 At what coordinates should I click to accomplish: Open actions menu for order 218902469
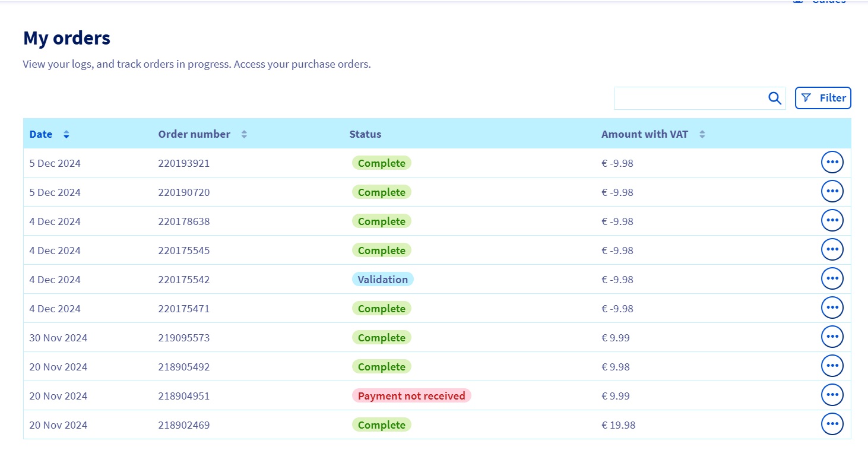point(832,424)
